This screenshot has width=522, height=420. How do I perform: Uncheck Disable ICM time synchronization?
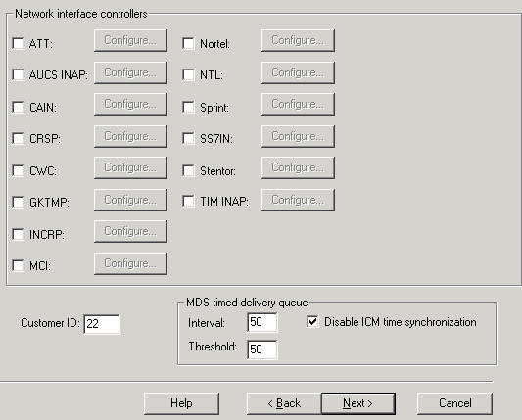[312, 322]
